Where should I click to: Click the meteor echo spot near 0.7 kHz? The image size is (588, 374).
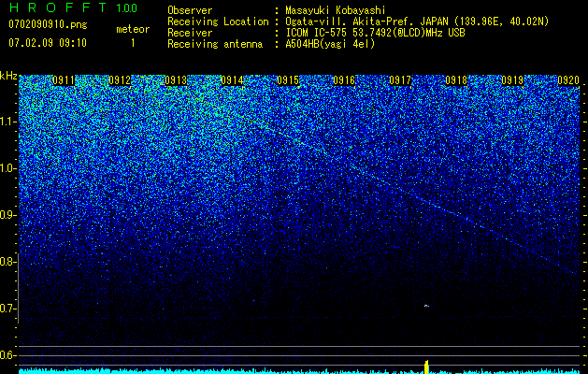426,306
